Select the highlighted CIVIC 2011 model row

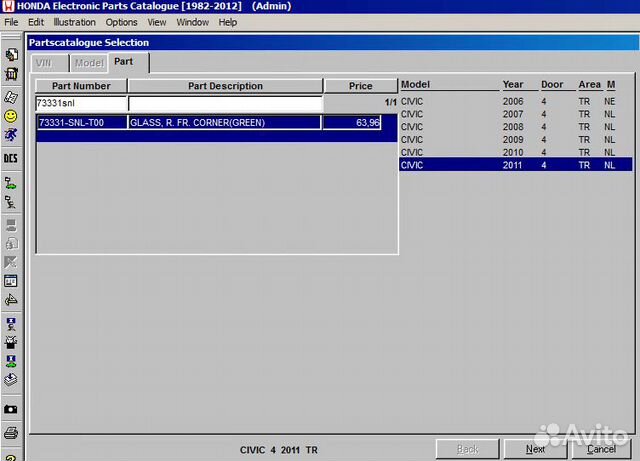point(516,165)
